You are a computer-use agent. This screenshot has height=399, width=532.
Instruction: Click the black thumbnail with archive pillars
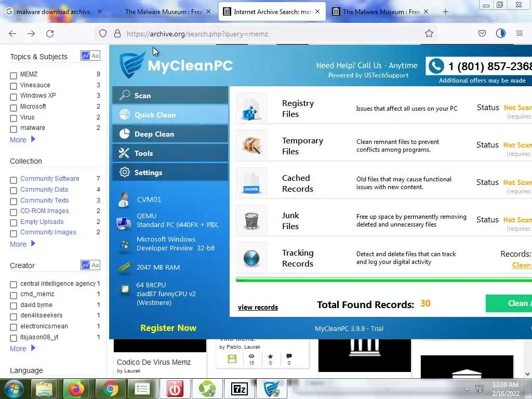coord(364,355)
